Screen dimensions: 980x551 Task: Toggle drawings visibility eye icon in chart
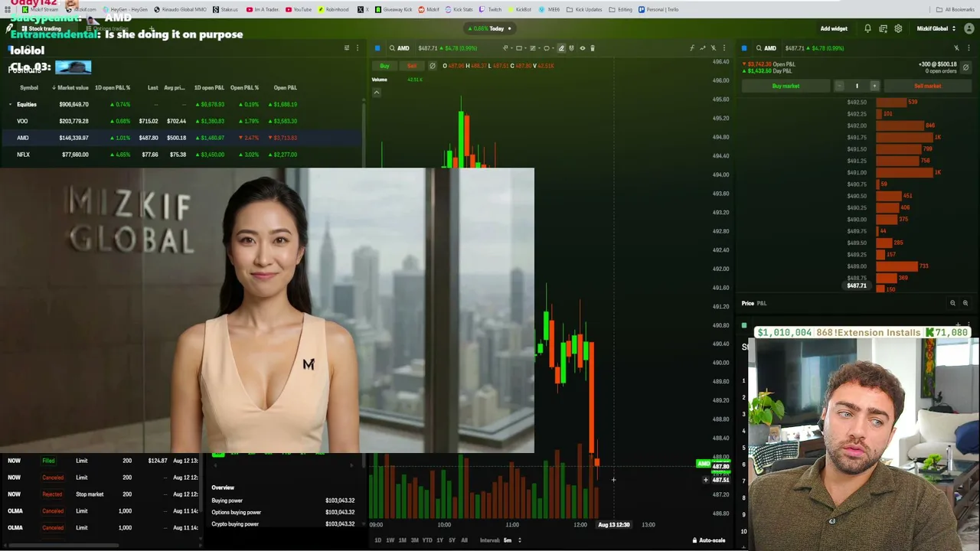tap(582, 48)
